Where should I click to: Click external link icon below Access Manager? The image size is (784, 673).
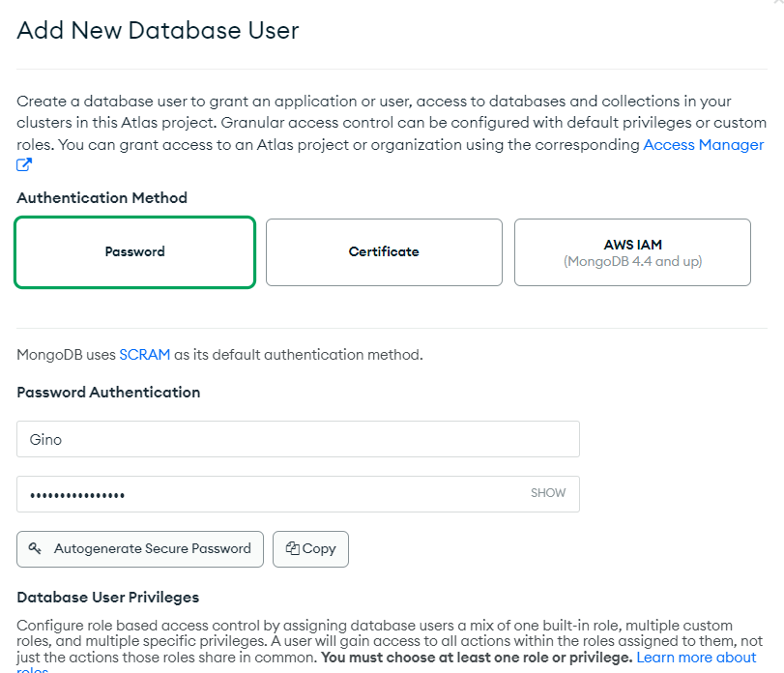pos(24,165)
